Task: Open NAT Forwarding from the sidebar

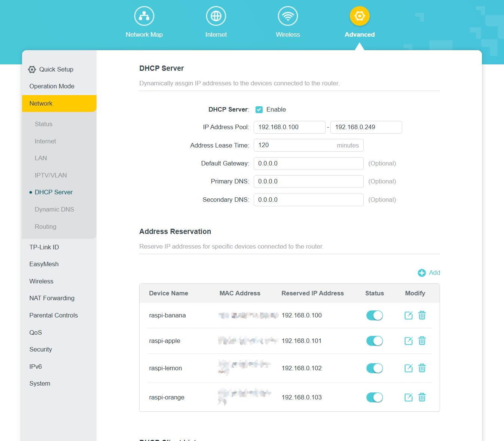Action: [x=52, y=298]
